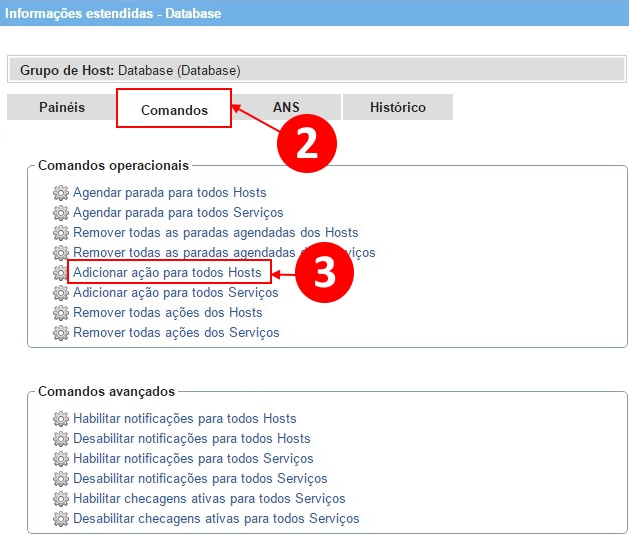Click gear icon beside Desabilitar checagens ativas para todos Serviços
The image size is (629, 535).
[x=61, y=518]
